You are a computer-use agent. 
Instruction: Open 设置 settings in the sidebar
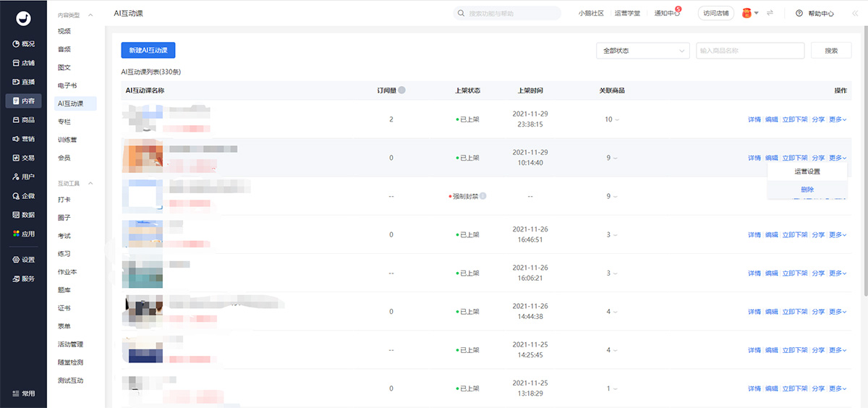[x=23, y=260]
